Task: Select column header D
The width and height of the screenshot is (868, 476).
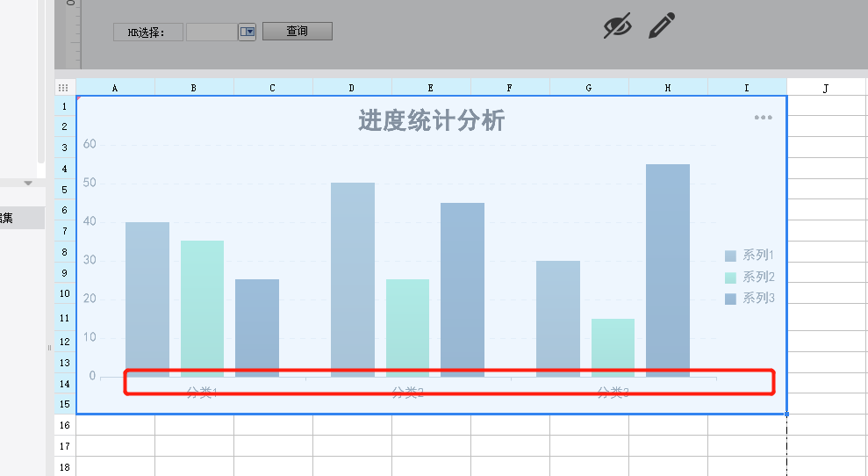Action: click(x=352, y=88)
